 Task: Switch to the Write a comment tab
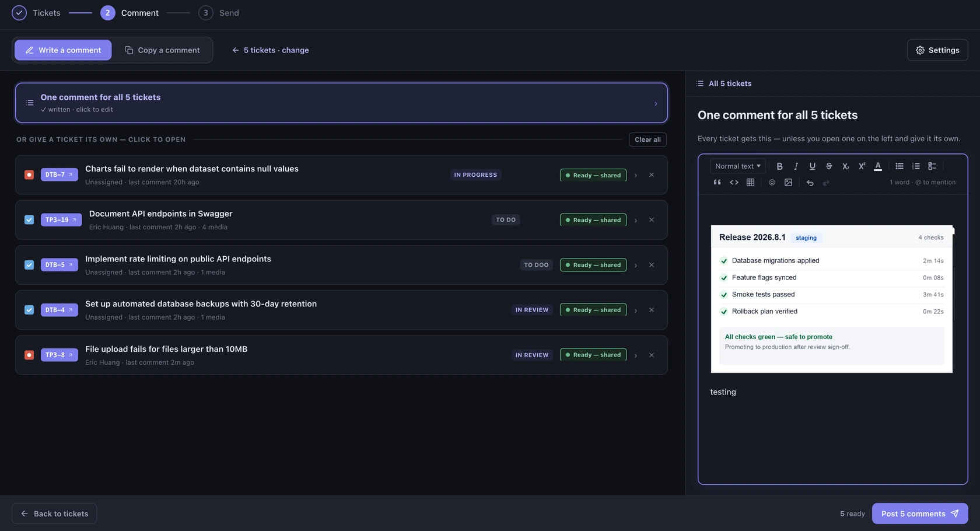[x=63, y=50]
